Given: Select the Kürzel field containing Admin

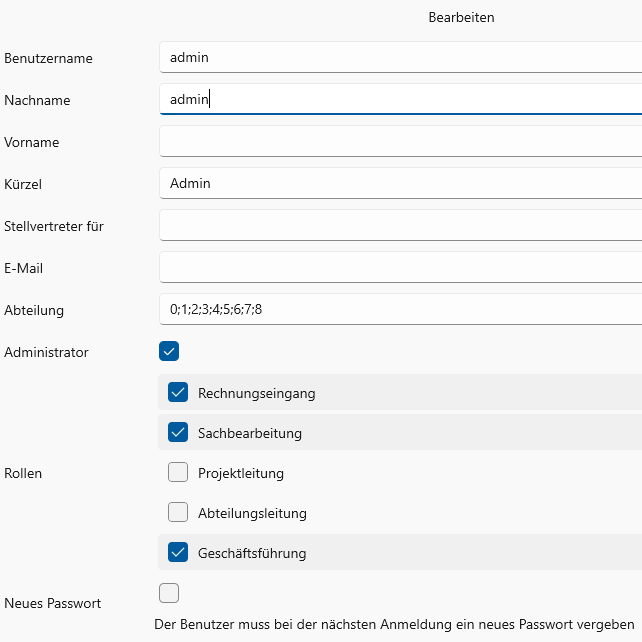Looking at the screenshot, I should tap(400, 183).
